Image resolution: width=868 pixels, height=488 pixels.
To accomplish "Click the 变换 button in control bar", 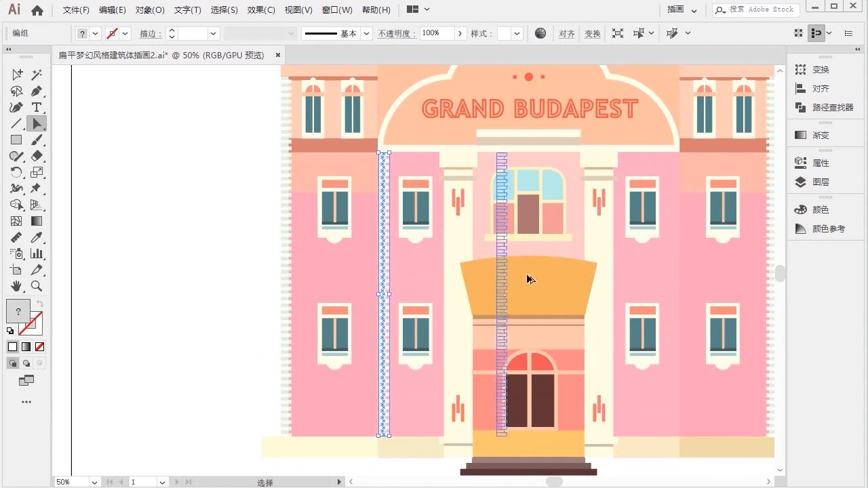I will [593, 33].
